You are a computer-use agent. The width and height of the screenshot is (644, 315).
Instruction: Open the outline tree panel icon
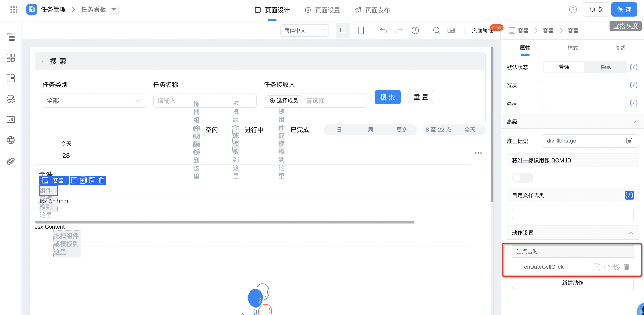[x=11, y=37]
